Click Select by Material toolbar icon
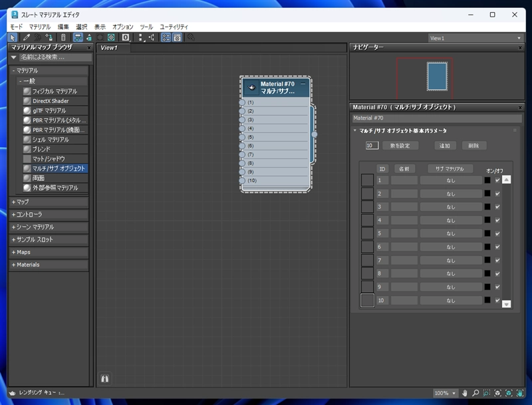Image resolution: width=532 pixels, height=405 pixels. coord(192,37)
